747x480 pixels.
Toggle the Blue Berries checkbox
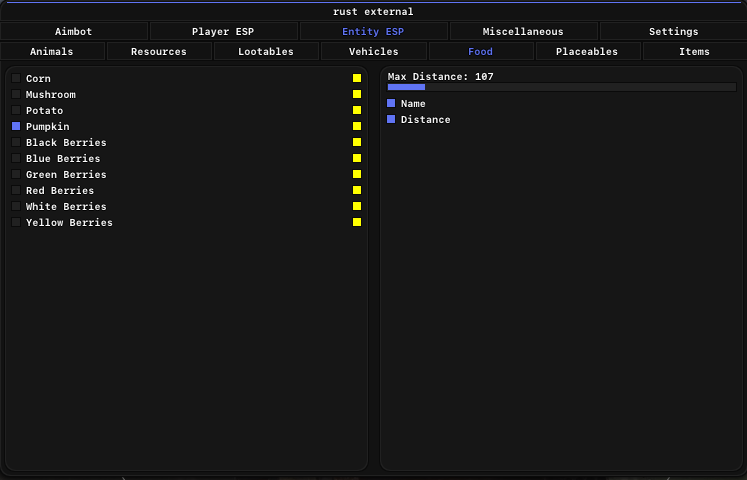point(16,158)
